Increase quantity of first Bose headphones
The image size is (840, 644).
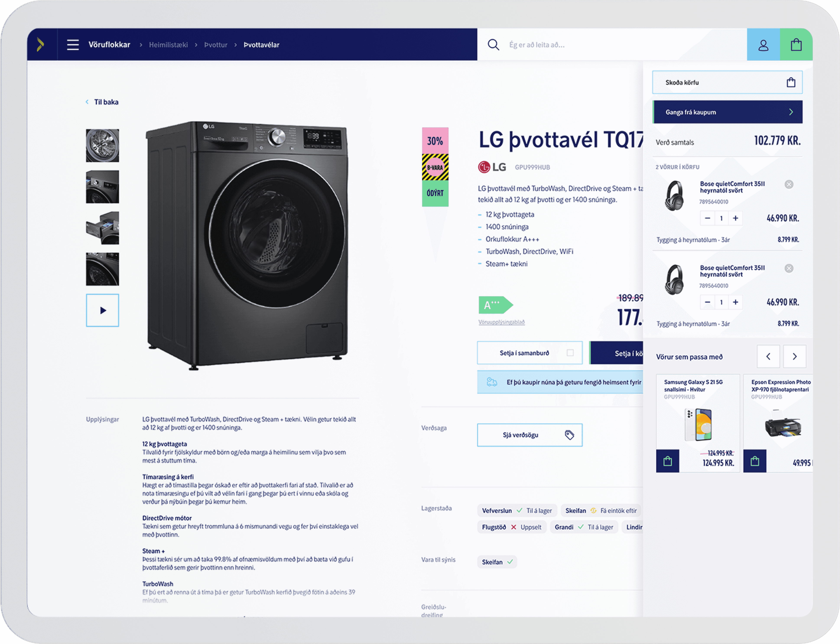coord(735,218)
